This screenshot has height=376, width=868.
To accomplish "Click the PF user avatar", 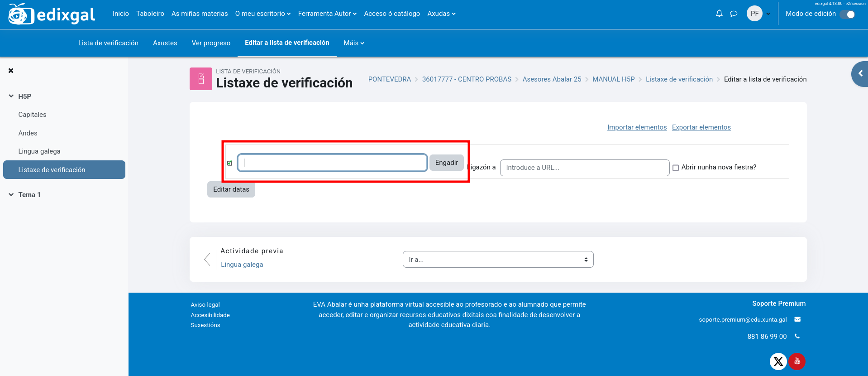I will click(x=754, y=14).
